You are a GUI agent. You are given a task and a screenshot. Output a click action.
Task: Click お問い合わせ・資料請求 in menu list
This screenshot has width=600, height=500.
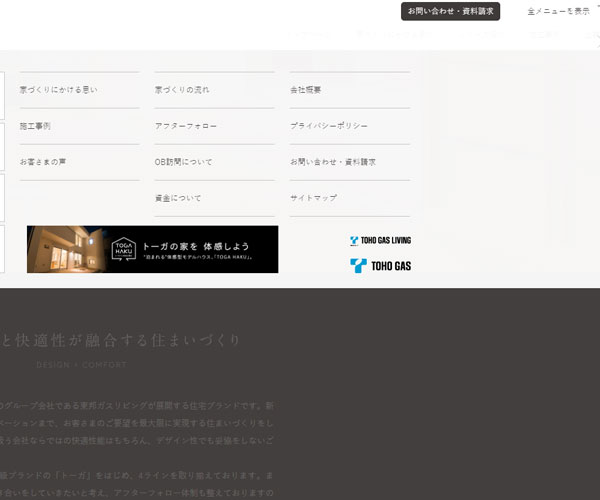(333, 162)
